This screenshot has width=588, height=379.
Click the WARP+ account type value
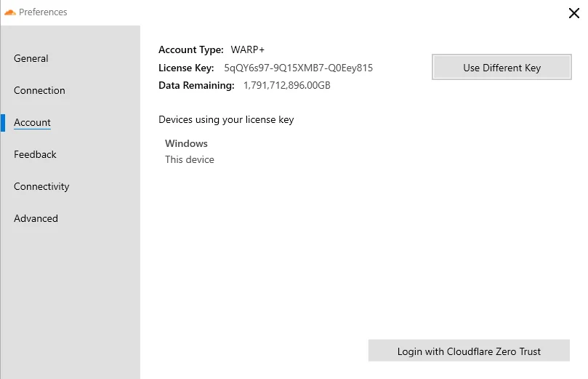click(x=248, y=49)
